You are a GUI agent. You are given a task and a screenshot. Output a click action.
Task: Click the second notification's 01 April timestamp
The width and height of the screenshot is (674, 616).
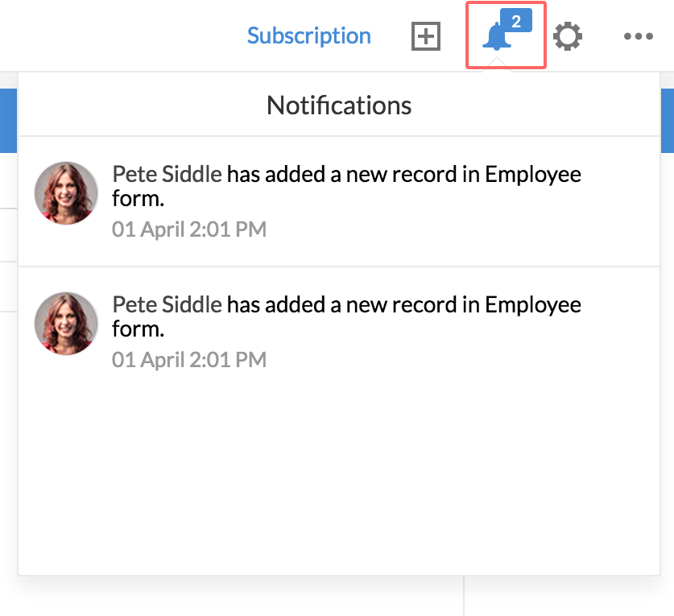189,360
